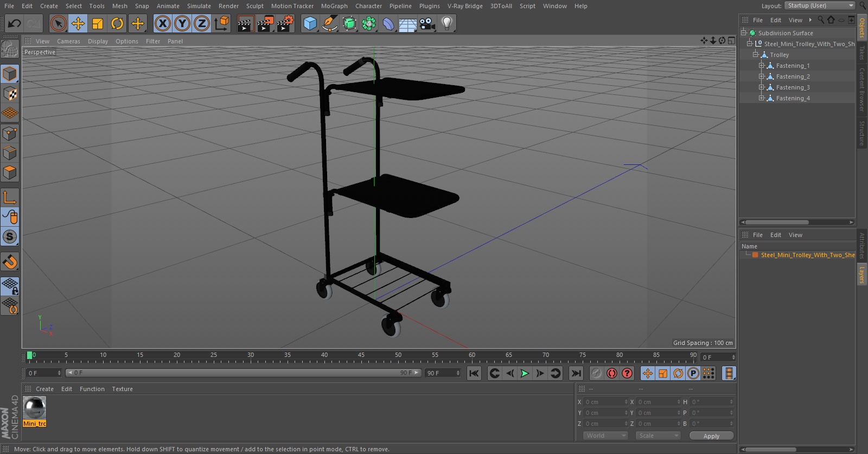Toggle Z axis lock

(202, 23)
